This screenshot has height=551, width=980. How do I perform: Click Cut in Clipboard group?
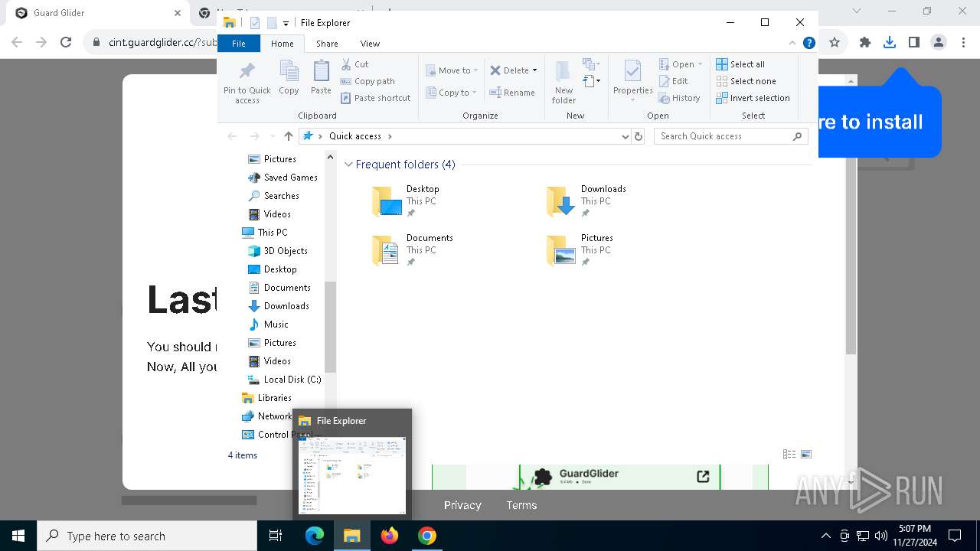tap(354, 64)
